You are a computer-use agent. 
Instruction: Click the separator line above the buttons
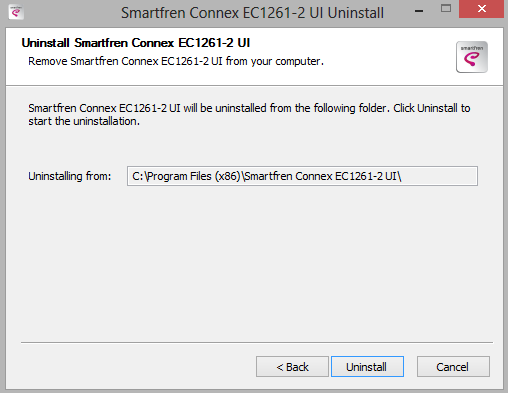pos(257,342)
